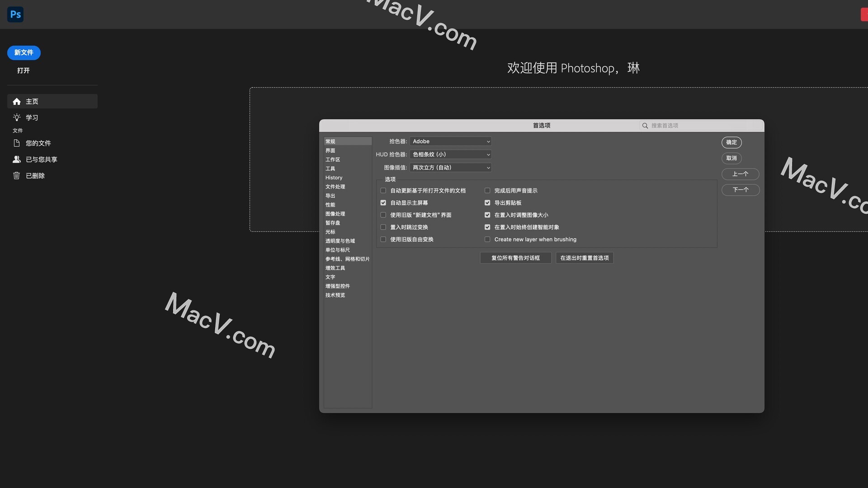868x488 pixels.
Task: Open the 拾色器 Adobe dropdown
Action: click(x=451, y=141)
